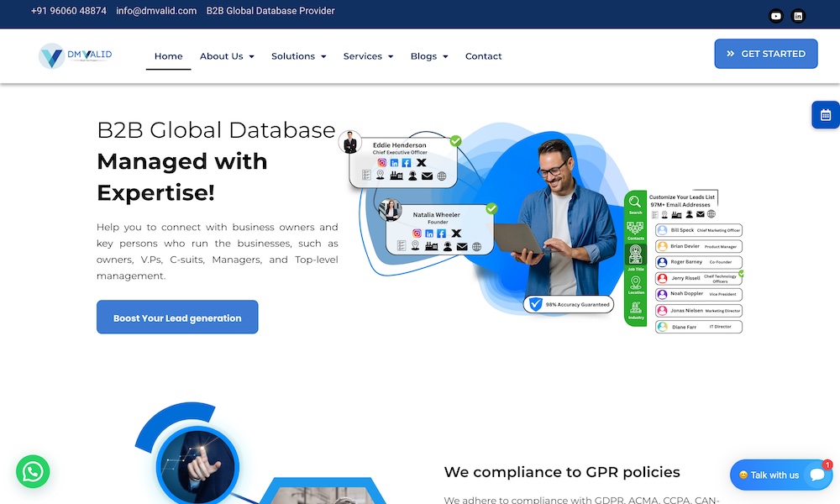Expand the Solutions dropdown menu
This screenshot has height=504, width=840.
(x=298, y=56)
